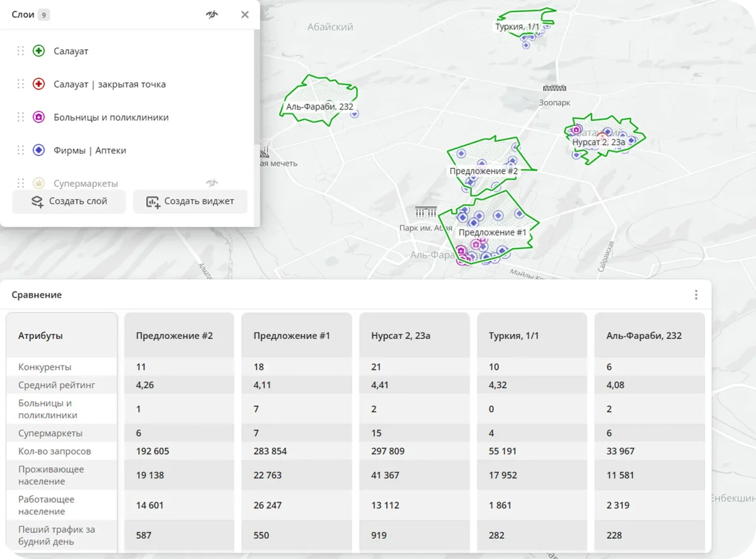
Task: Click the pedestrian traffic value 919
Action: [x=379, y=536]
